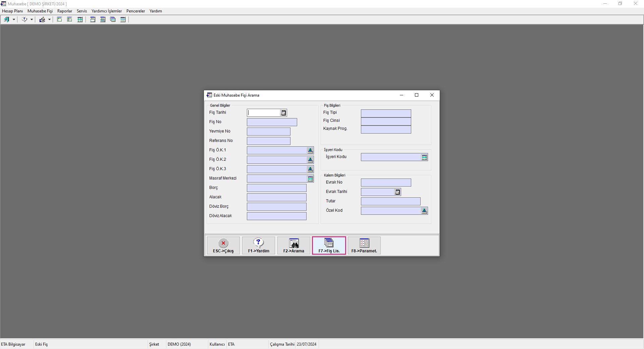This screenshot has width=644, height=349.
Task: Focus the Yevmiye No input field
Action: click(268, 132)
